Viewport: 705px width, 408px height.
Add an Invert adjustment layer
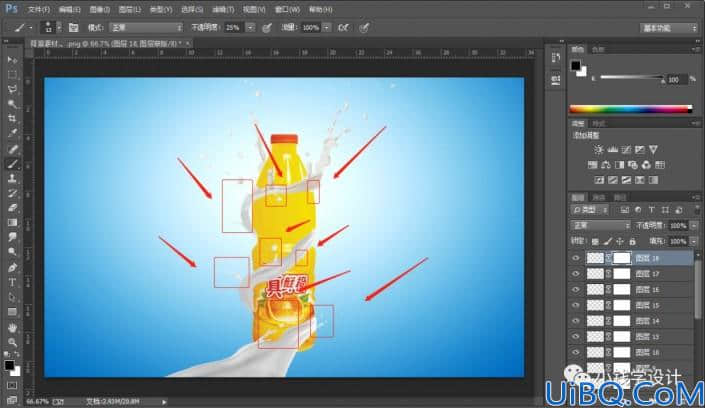click(x=599, y=180)
